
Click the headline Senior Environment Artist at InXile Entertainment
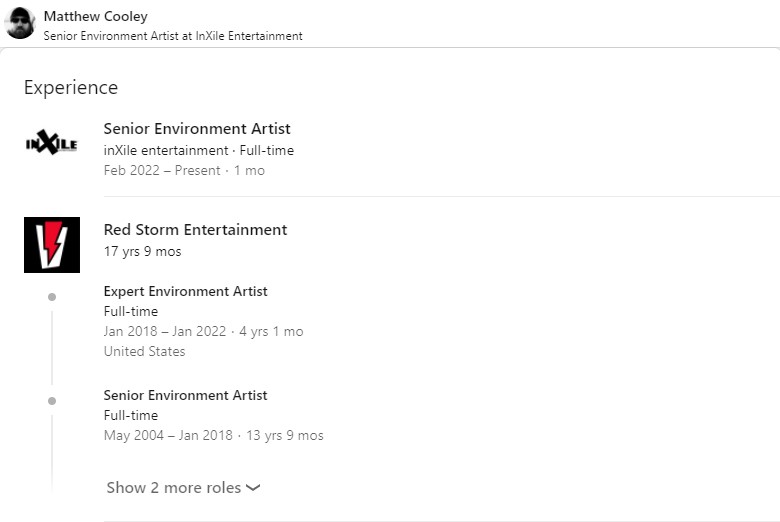pos(173,36)
